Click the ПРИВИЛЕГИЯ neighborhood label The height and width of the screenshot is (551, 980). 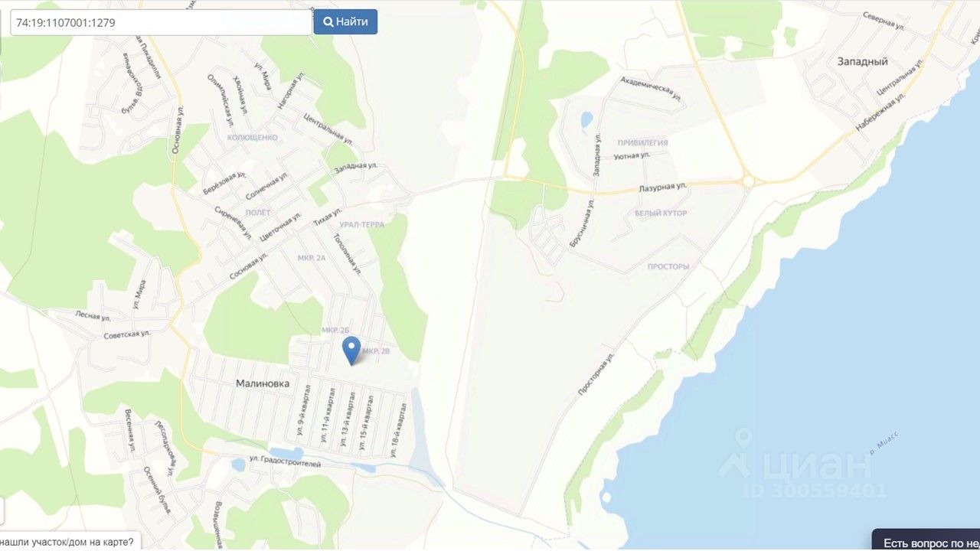click(x=642, y=143)
